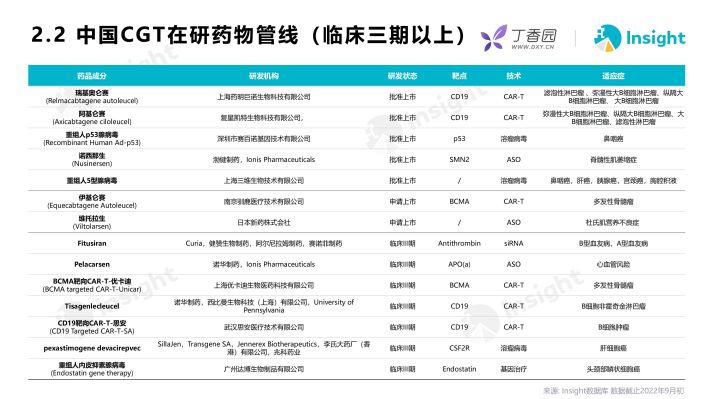Click the 研发状态 column header
Screen dimensions: 710x399
[x=403, y=76]
